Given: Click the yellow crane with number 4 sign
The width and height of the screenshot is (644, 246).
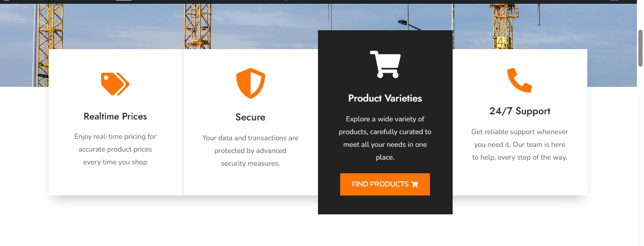Looking at the screenshot, I should 503,28.
